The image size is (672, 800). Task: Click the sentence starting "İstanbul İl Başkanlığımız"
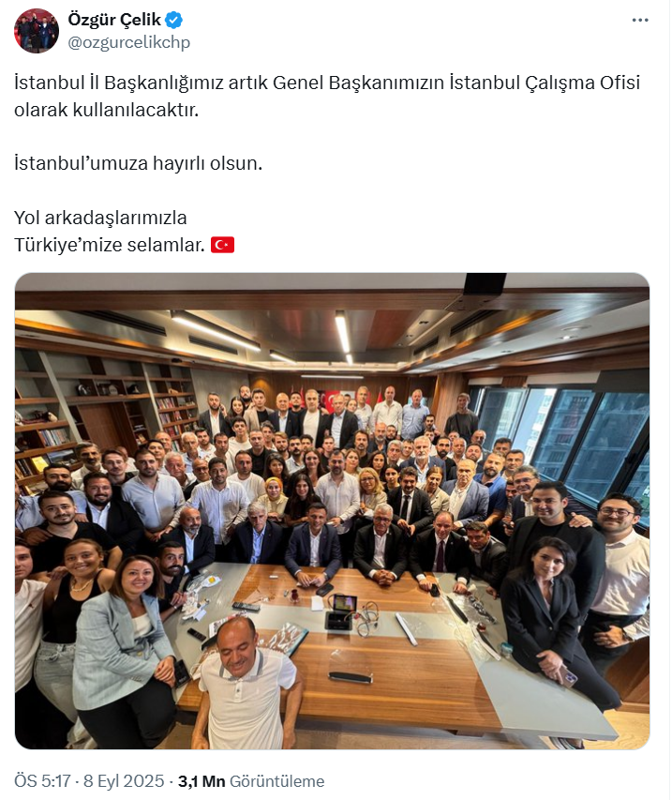pyautogui.click(x=327, y=96)
